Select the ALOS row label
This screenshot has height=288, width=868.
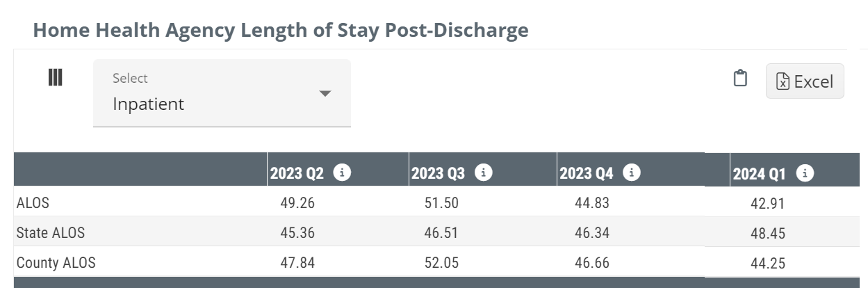pos(33,203)
